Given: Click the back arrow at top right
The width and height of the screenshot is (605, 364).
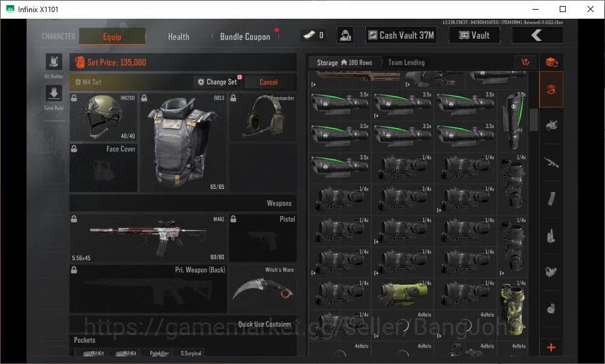Looking at the screenshot, I should coord(536,34).
